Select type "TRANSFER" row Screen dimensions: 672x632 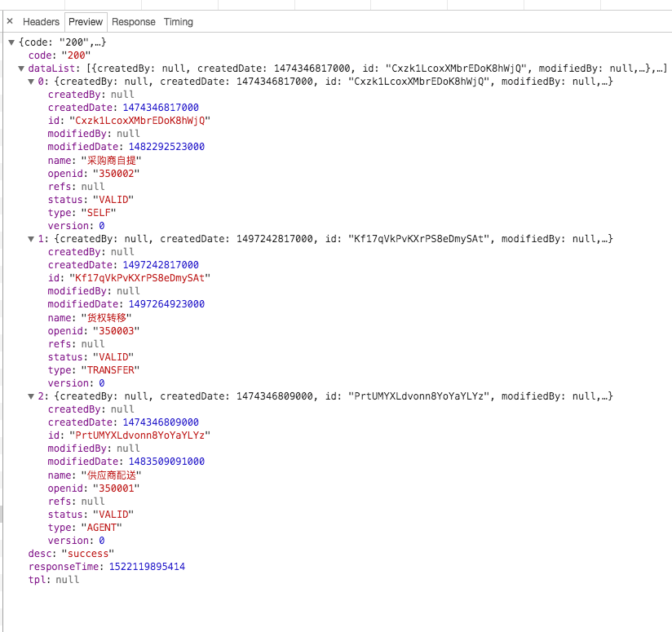pyautogui.click(x=94, y=370)
